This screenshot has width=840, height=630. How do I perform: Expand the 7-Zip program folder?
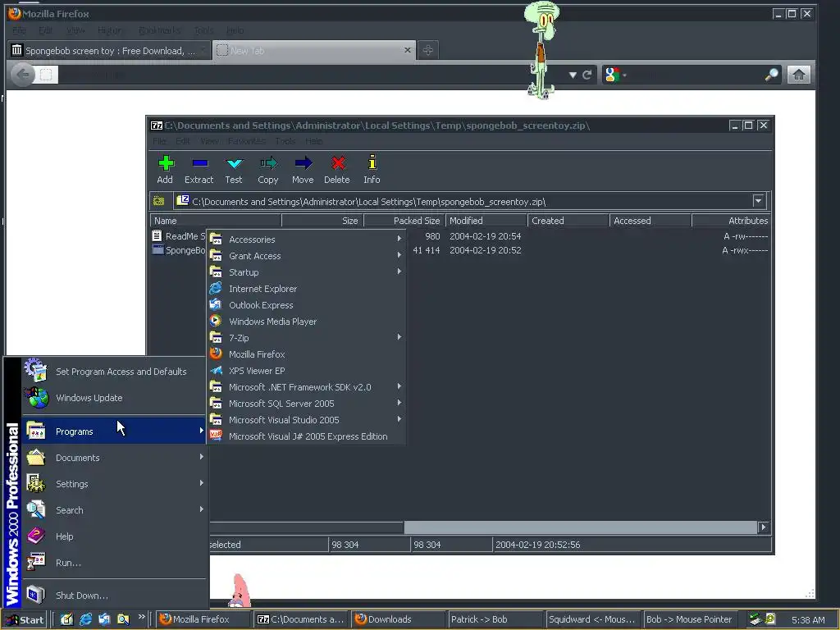306,338
